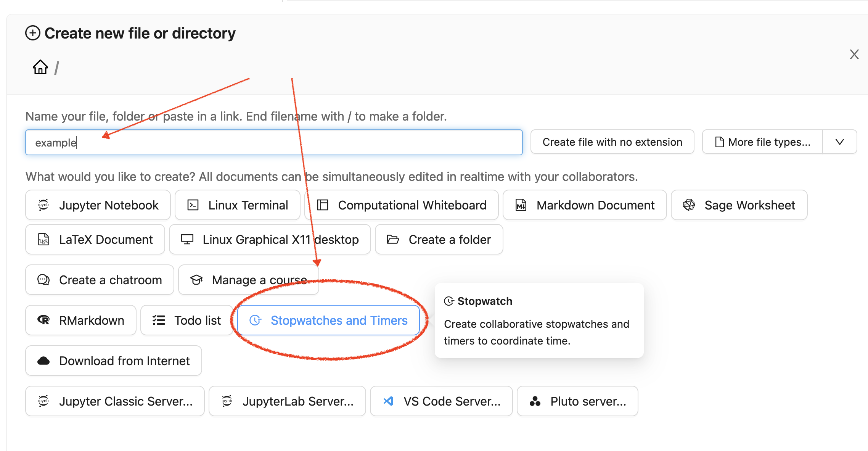Click the LaTeX Document TeX icon
This screenshot has height=451, width=868.
(43, 240)
